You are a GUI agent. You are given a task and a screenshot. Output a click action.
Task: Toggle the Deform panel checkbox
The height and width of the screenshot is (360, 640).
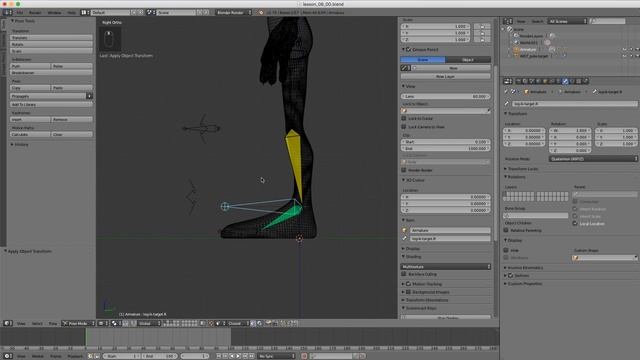(511, 276)
